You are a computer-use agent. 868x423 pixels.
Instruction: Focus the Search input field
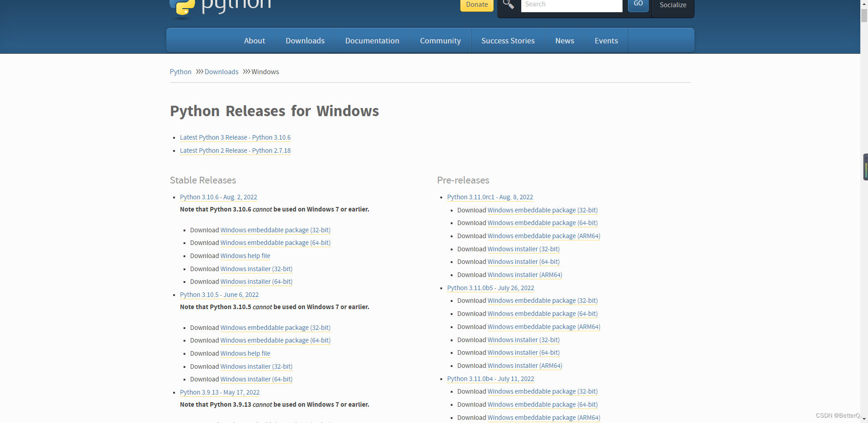pos(571,5)
